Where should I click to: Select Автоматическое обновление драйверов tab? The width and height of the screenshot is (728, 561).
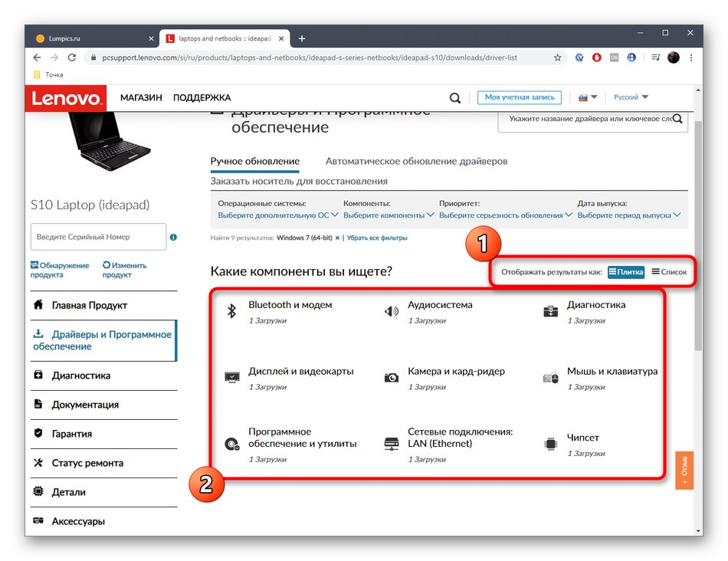click(x=416, y=162)
